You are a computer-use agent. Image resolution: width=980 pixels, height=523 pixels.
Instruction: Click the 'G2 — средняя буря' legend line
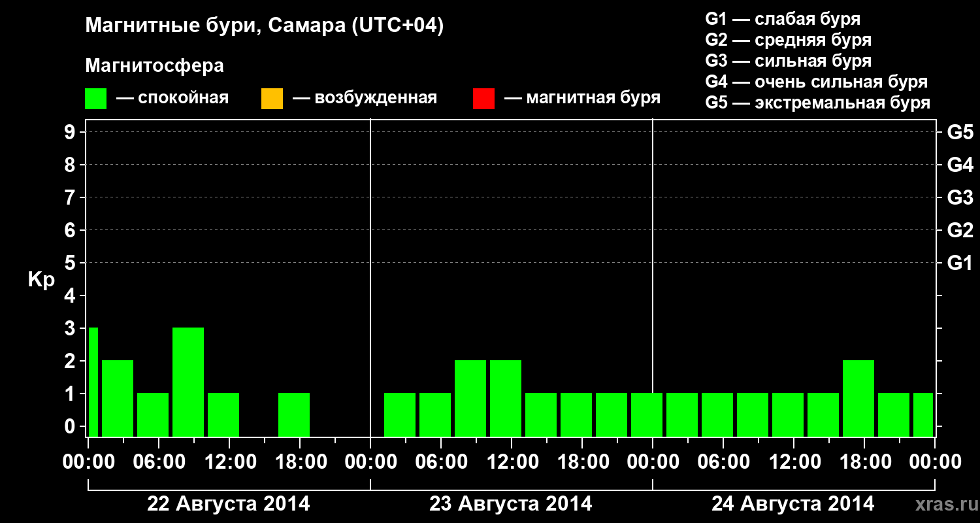pyautogui.click(x=789, y=40)
